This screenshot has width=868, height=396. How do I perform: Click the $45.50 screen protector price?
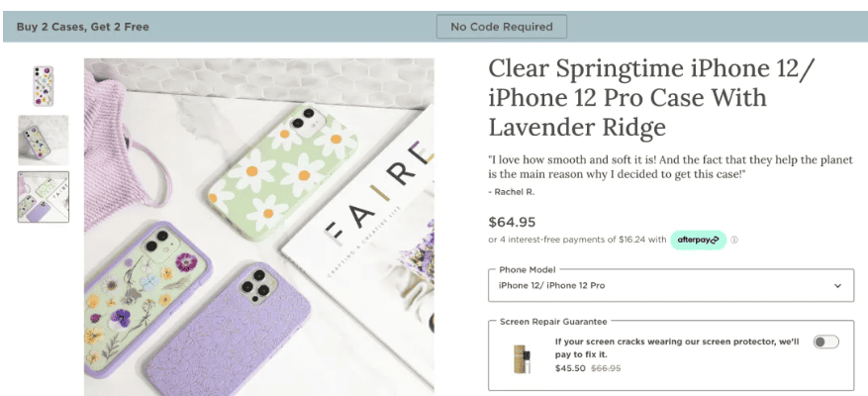(569, 368)
